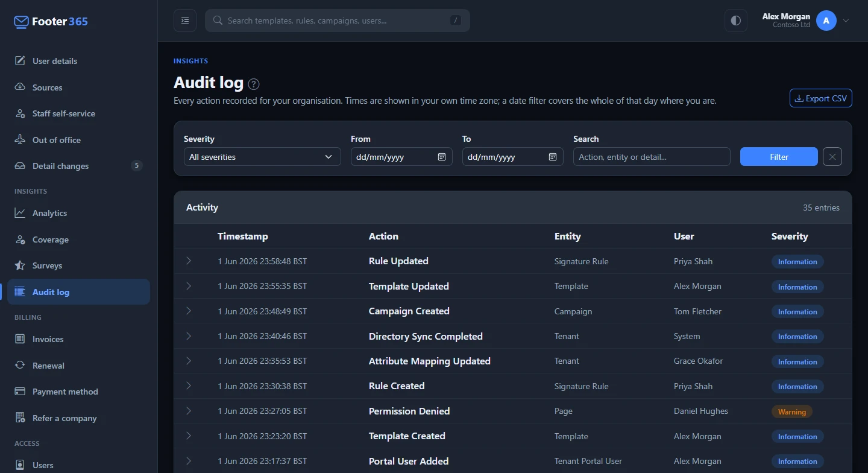Image resolution: width=868 pixels, height=473 pixels.
Task: Collapse the sidebar with the menu toggle icon
Action: (x=185, y=21)
